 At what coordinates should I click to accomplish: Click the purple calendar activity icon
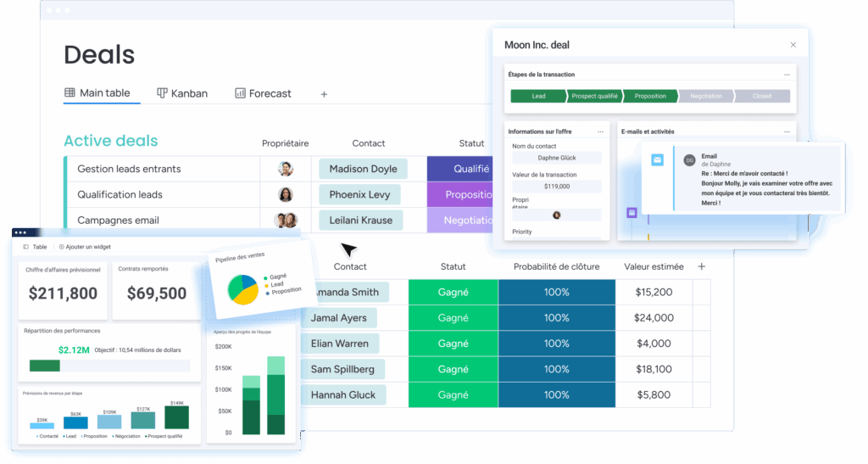coord(632,213)
